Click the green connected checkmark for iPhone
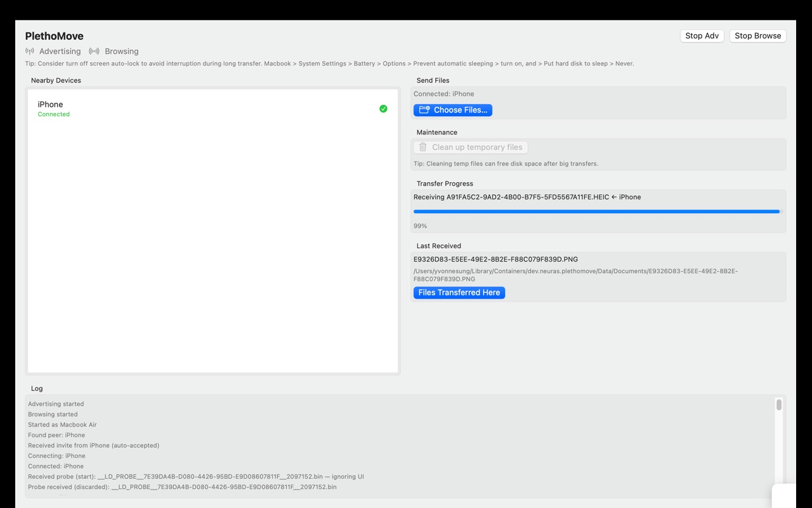Image resolution: width=812 pixels, height=508 pixels. 383,109
